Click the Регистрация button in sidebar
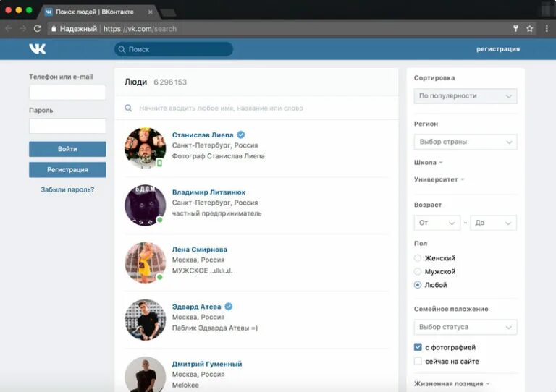This screenshot has width=556, height=392. [x=67, y=170]
